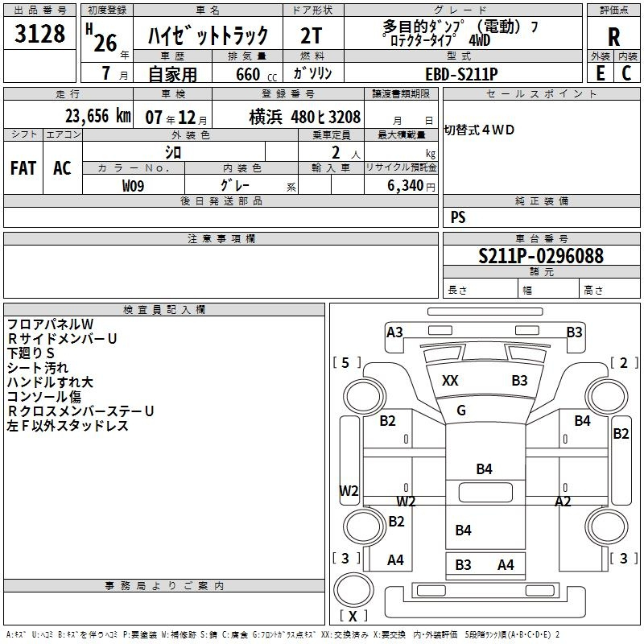Click the interior grade C

click(626, 73)
